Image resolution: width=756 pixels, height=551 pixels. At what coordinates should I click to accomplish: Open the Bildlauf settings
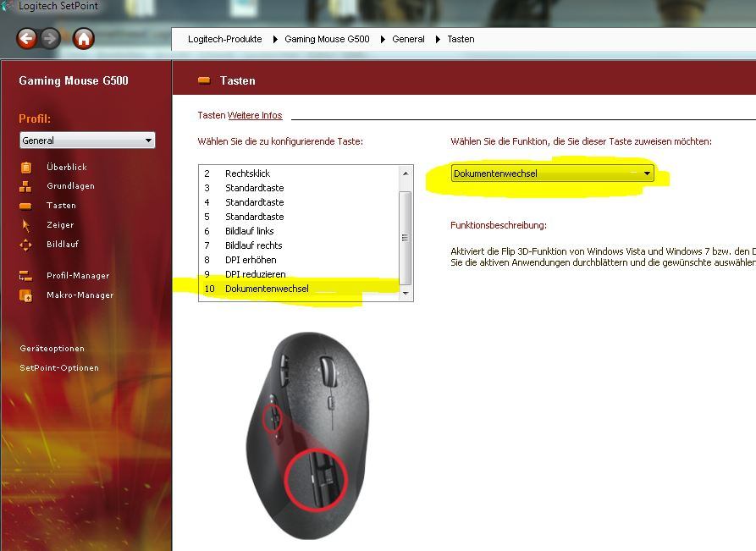(62, 244)
